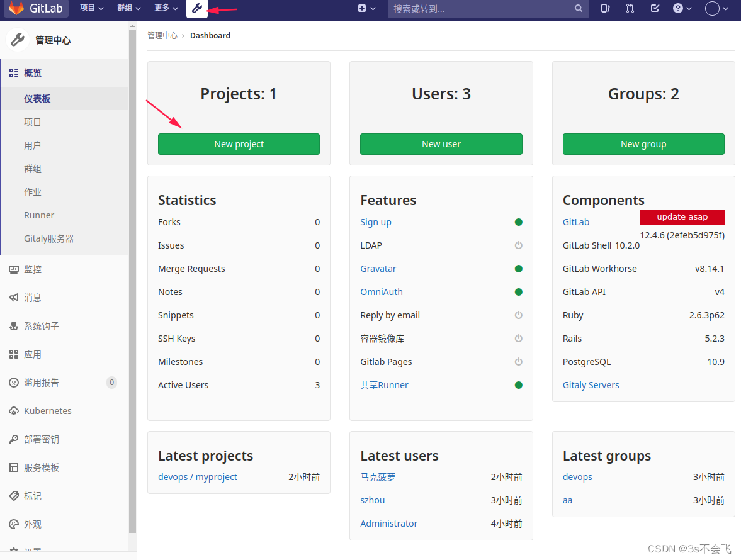Expand the help menu chevron
This screenshot has height=560, width=741.
click(x=689, y=9)
